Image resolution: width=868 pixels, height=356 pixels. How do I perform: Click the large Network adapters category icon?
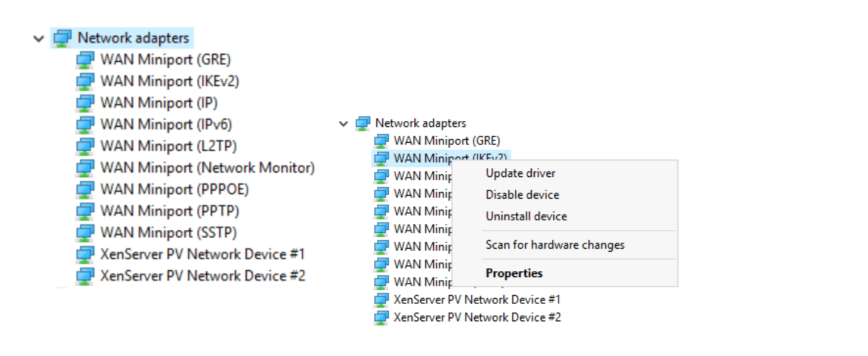tap(62, 38)
